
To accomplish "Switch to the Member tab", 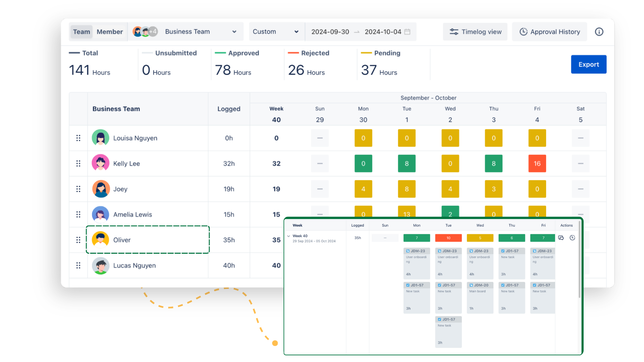I will coord(110,32).
